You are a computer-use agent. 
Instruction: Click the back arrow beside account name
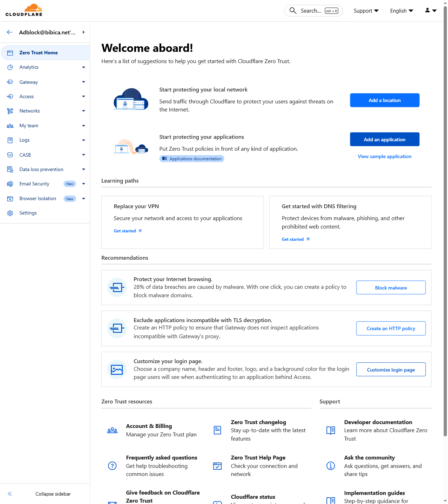coord(10,32)
